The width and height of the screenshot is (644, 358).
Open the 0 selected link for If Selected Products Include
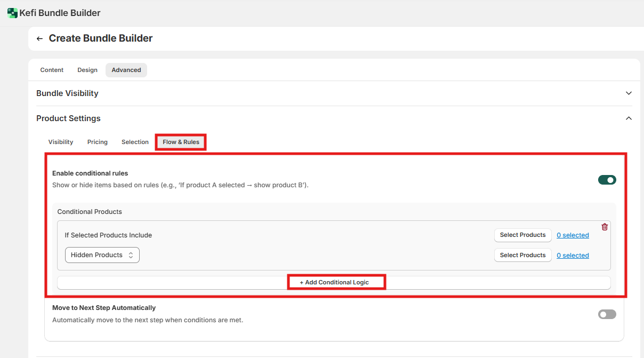click(573, 235)
